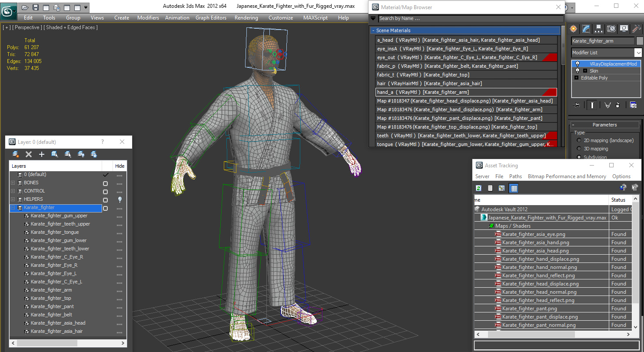
Task: Open Paths menu in Asset Tracking
Action: [x=515, y=176]
